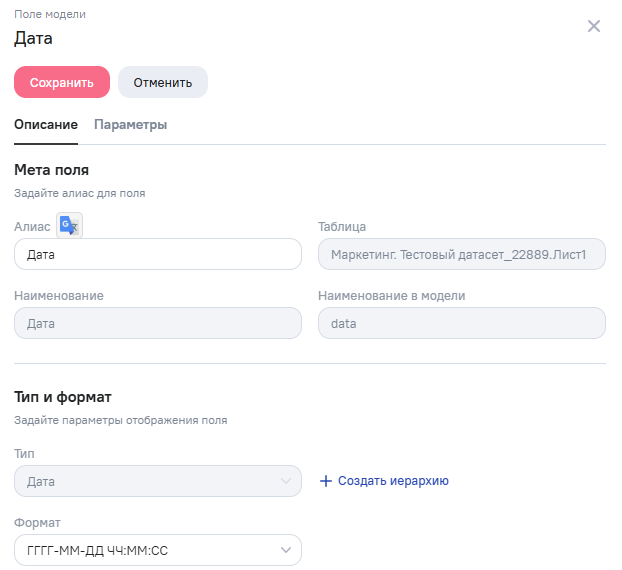
Task: Click the Таблица field with dataset name
Action: tap(461, 255)
